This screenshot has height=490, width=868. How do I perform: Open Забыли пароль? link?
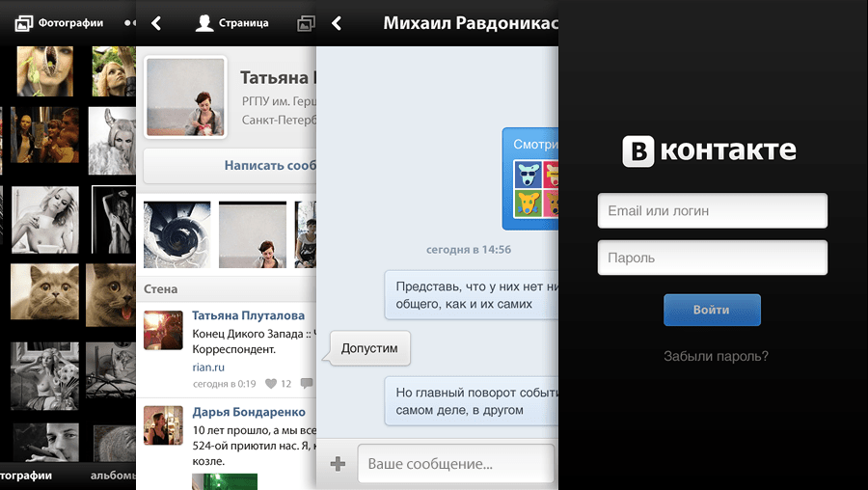coord(716,356)
